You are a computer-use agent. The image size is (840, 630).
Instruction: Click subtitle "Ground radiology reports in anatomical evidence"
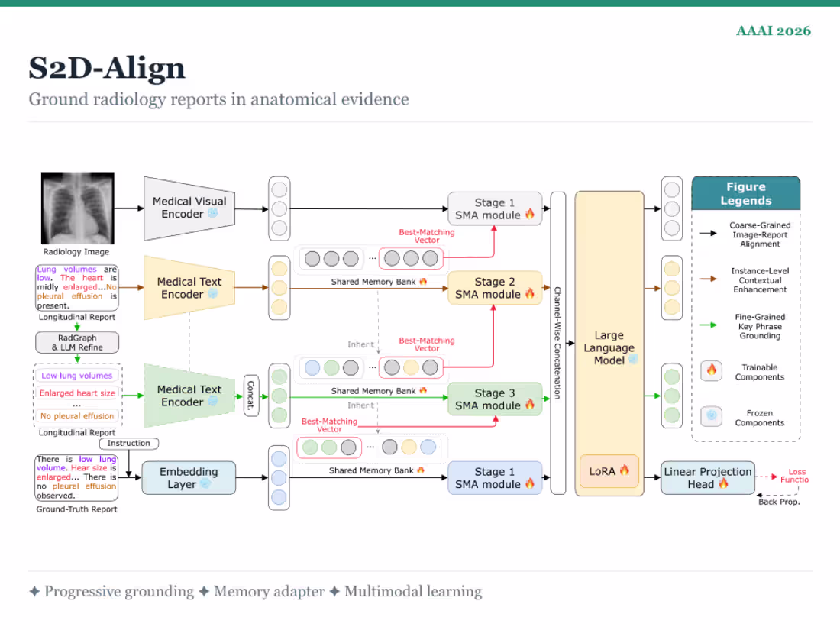click(218, 99)
